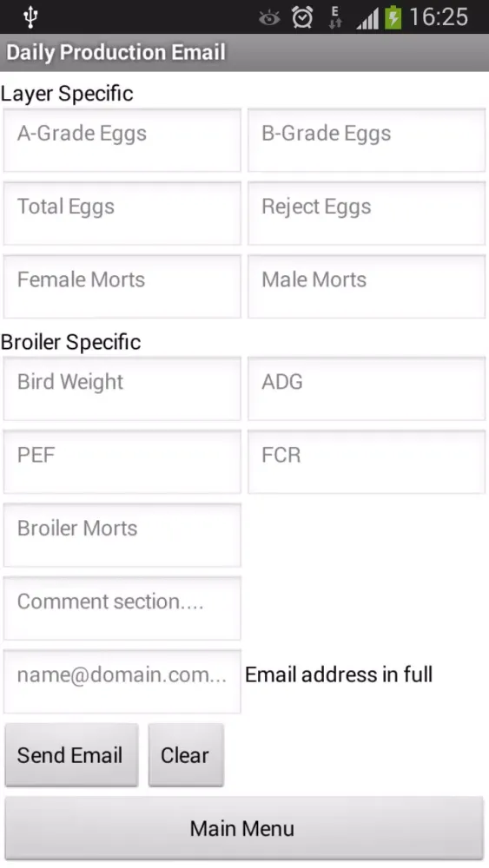Screen dimensions: 489x868
Task: Open the Main Menu button
Action: 244,828
